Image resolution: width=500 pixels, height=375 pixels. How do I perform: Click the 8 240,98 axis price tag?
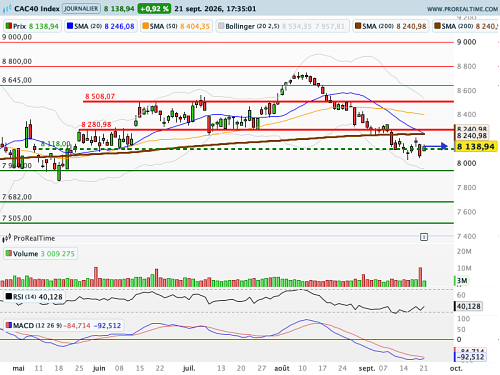click(x=472, y=135)
